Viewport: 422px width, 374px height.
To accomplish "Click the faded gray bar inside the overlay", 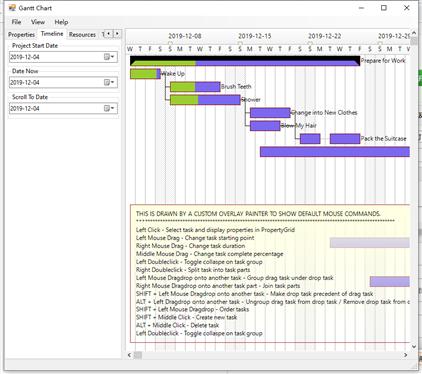I will (370, 243).
